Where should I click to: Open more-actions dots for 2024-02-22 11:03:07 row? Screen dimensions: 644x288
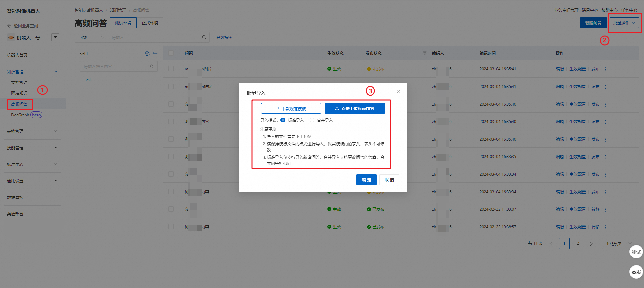coord(606,209)
